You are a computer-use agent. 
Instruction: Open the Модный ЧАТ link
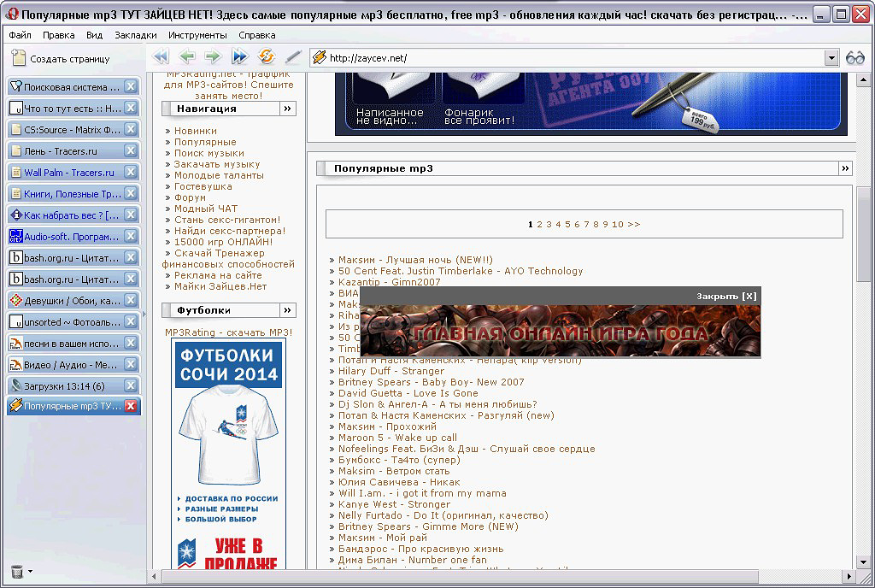pyautogui.click(x=205, y=209)
